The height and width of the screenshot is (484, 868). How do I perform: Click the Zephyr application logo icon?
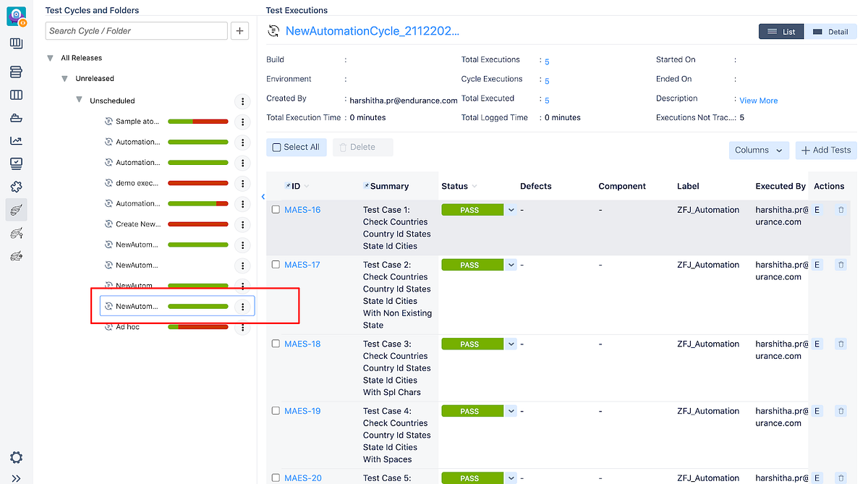16,16
